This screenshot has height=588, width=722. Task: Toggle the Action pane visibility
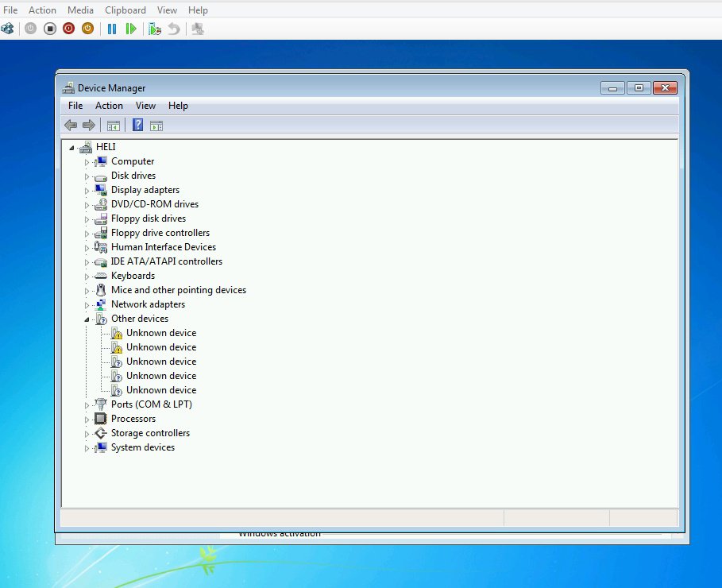pyautogui.click(x=156, y=125)
